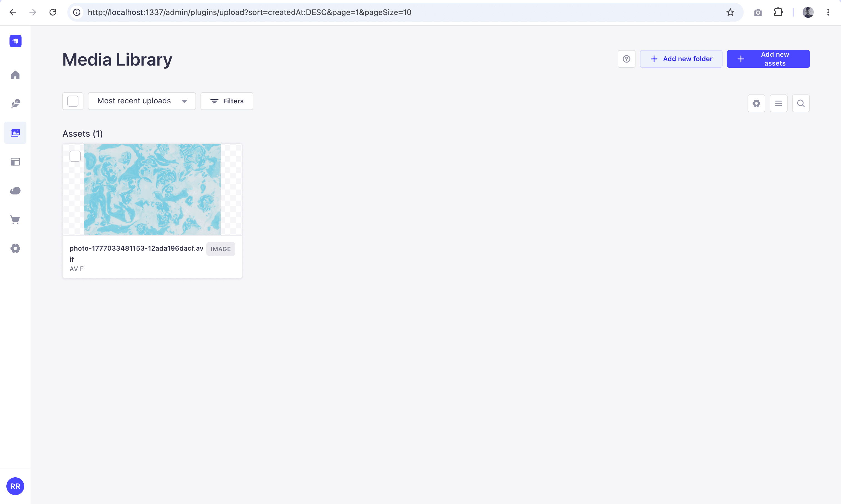841x504 pixels.
Task: View site information icon in address bar
Action: pyautogui.click(x=77, y=12)
